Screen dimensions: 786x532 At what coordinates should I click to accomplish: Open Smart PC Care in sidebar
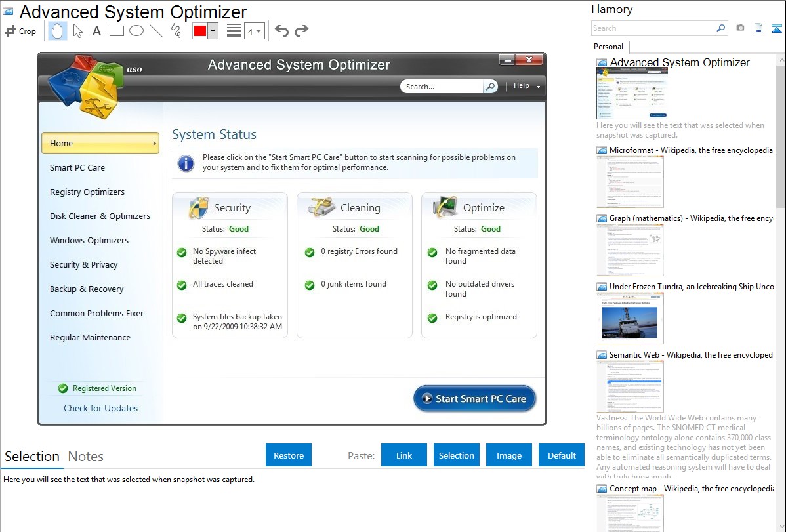[x=77, y=167]
